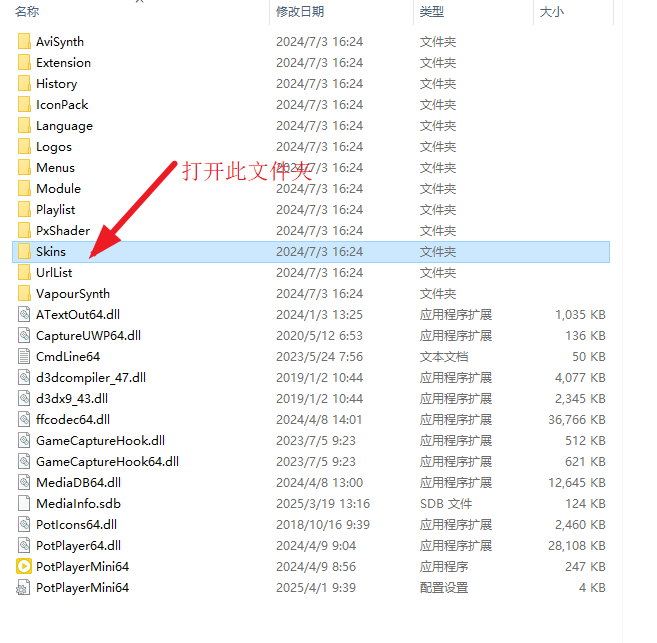Sort by the 修改日期 column header
Image resolution: width=657 pixels, height=643 pixels.
tap(300, 11)
